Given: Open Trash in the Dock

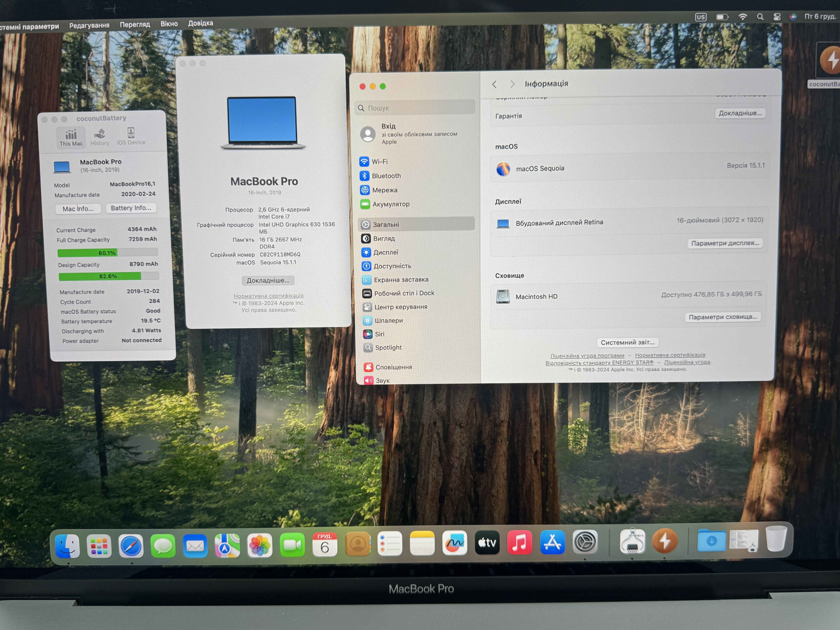Looking at the screenshot, I should (x=776, y=538).
